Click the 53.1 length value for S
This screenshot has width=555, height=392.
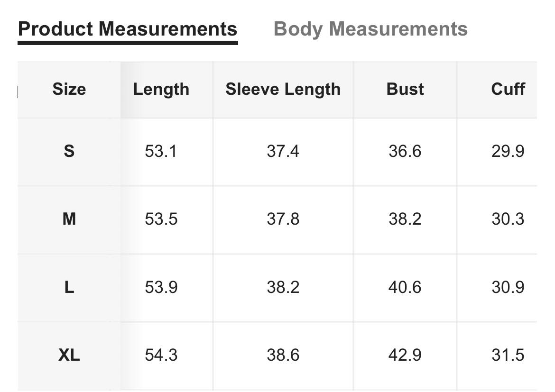(x=161, y=151)
